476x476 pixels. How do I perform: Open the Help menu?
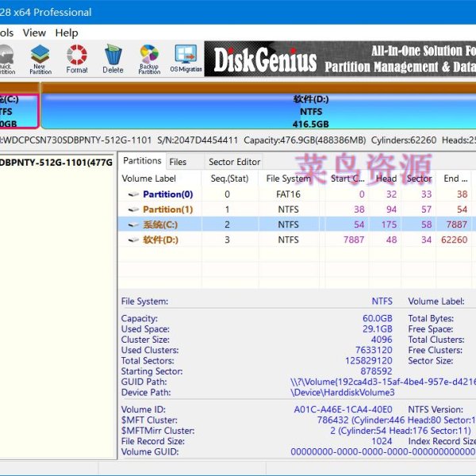[x=67, y=33]
